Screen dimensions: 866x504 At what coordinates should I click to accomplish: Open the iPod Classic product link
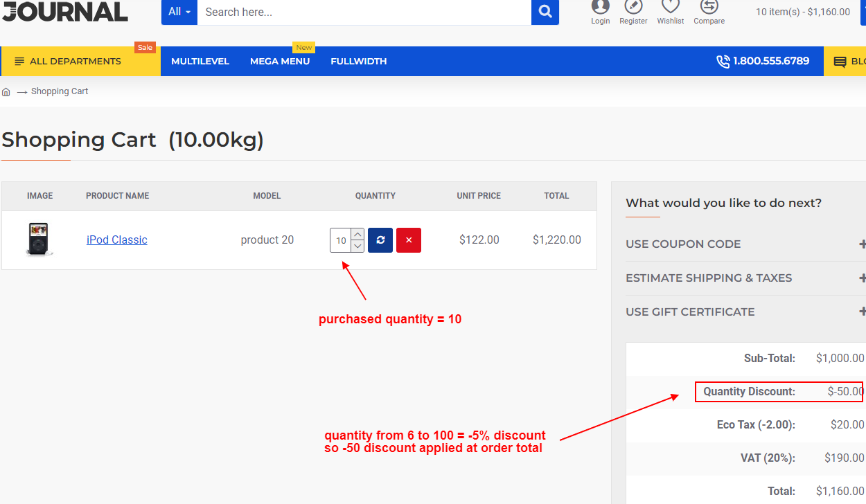pos(116,240)
